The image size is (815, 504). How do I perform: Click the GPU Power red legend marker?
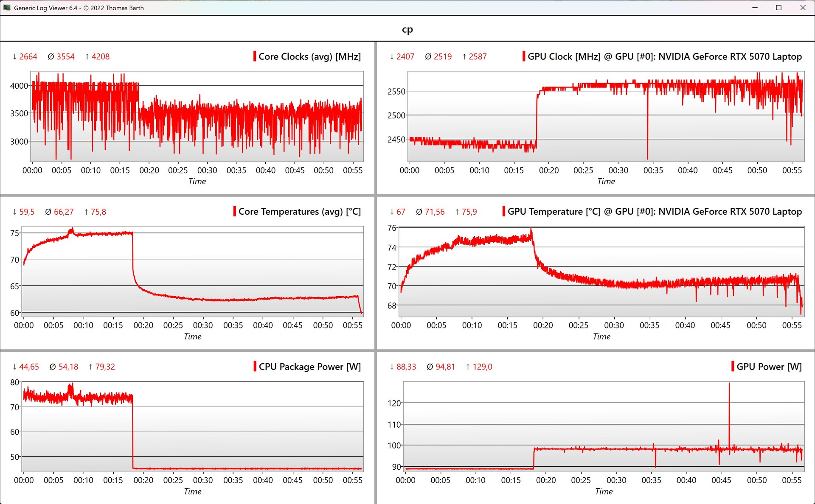(733, 367)
